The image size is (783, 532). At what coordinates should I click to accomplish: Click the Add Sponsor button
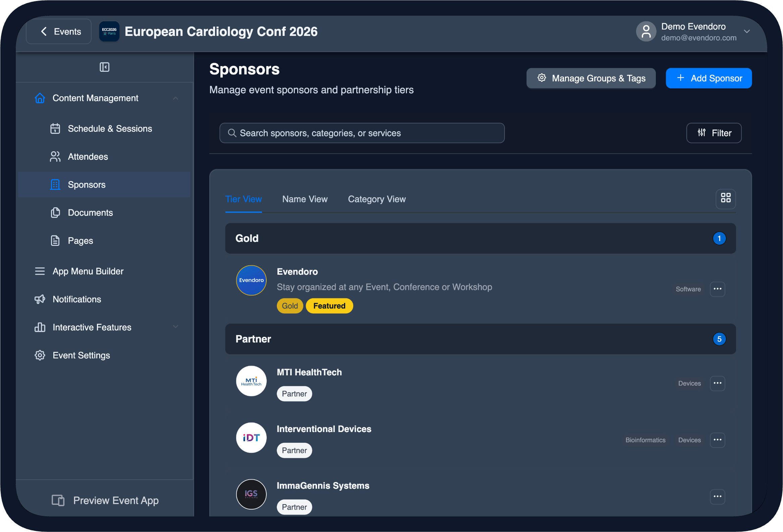click(x=709, y=78)
